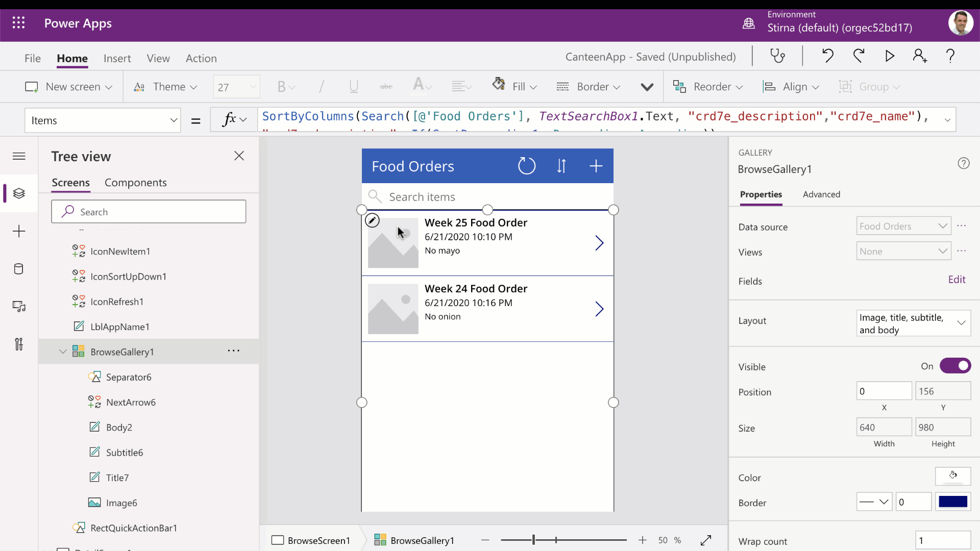Open Data source more options ellipsis
Screen dimensions: 980x551
pos(961,226)
